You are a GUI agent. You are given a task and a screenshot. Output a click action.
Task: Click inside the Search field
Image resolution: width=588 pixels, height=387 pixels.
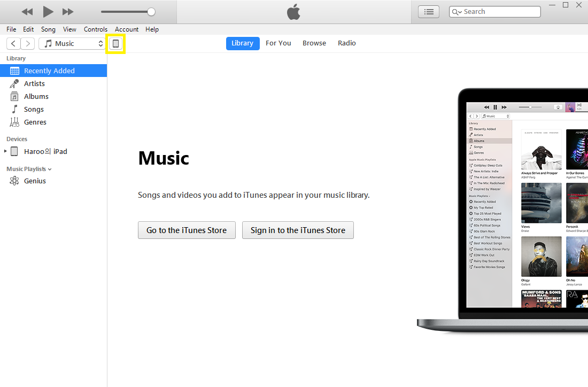(x=494, y=12)
